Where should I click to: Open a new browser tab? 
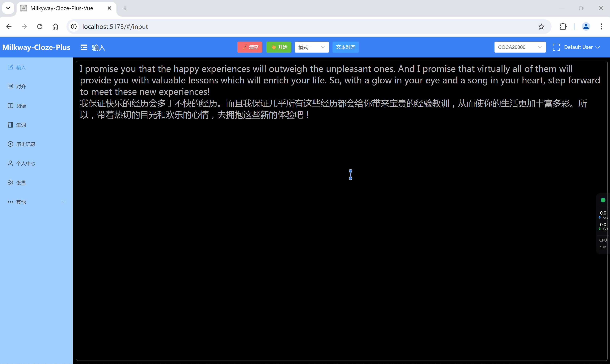click(x=125, y=8)
